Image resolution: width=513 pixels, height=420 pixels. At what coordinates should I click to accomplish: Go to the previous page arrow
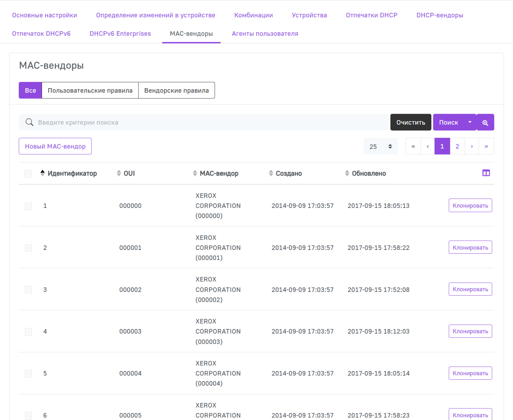tap(428, 146)
